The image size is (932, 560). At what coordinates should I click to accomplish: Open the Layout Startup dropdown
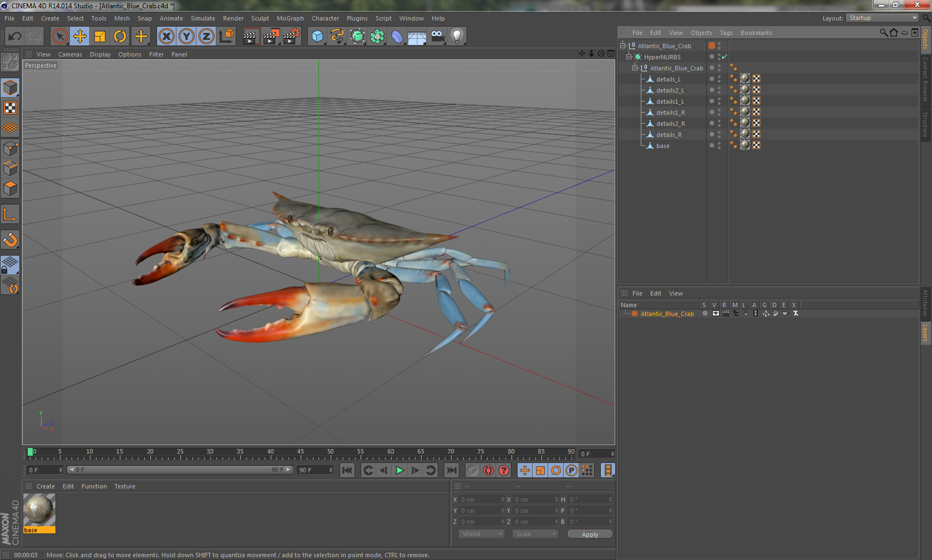coord(883,18)
